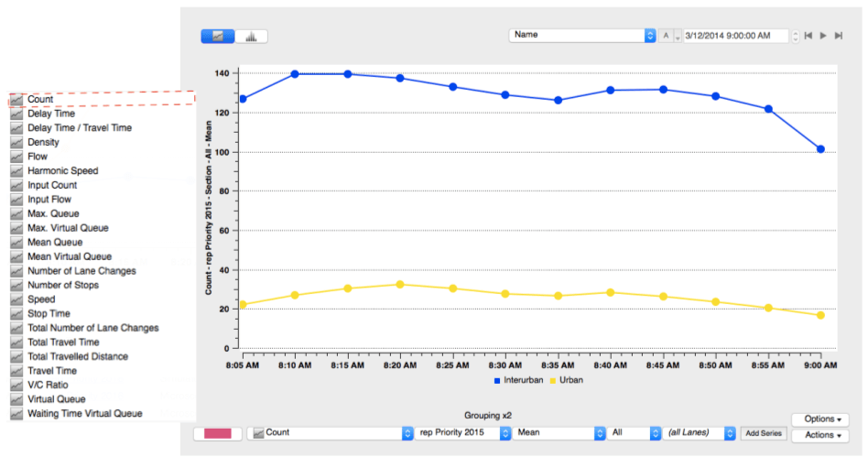
Task: Open the All vehicle type dropdown
Action: tap(634, 433)
